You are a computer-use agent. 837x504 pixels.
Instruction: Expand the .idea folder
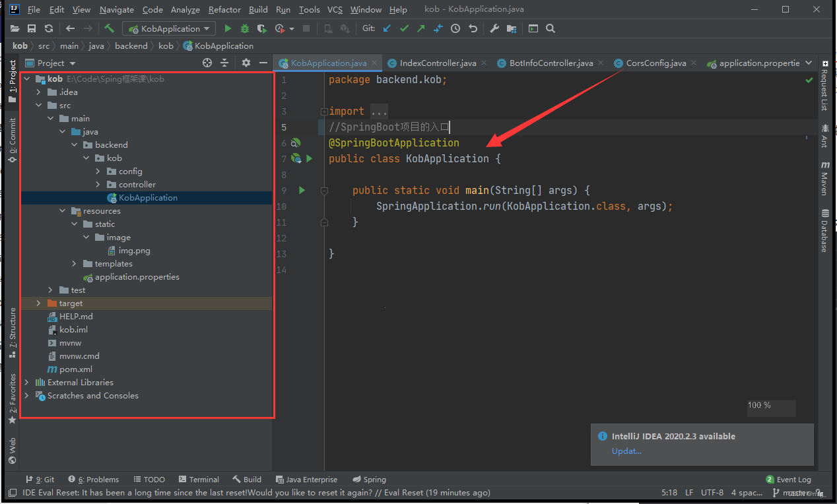(x=38, y=92)
